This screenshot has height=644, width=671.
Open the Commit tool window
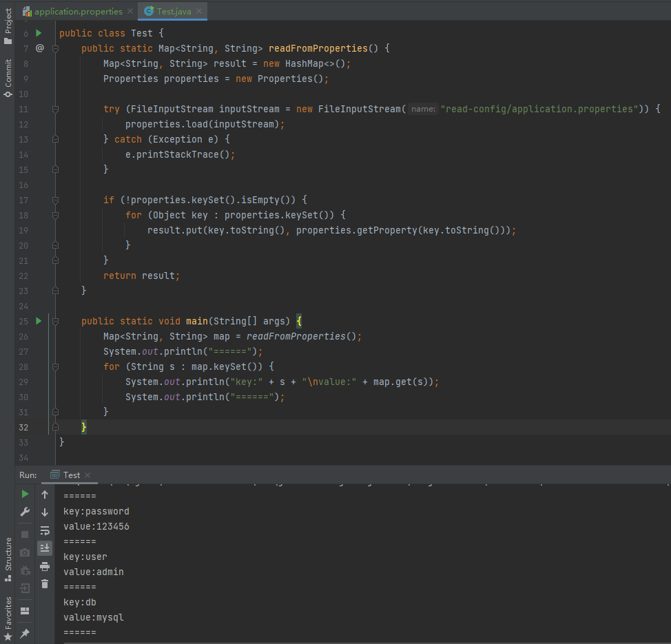pos(8,77)
